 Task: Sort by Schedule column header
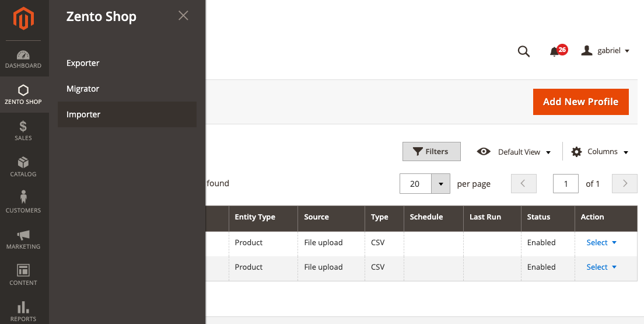[x=434, y=218]
